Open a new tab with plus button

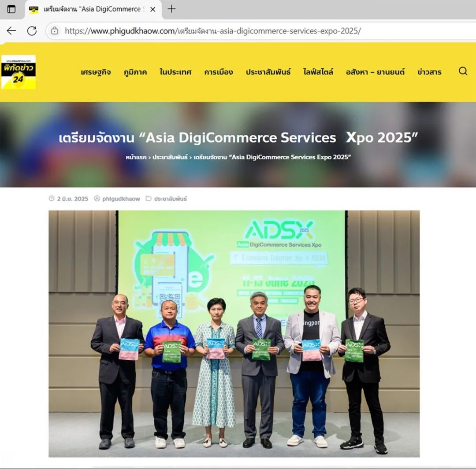[171, 9]
